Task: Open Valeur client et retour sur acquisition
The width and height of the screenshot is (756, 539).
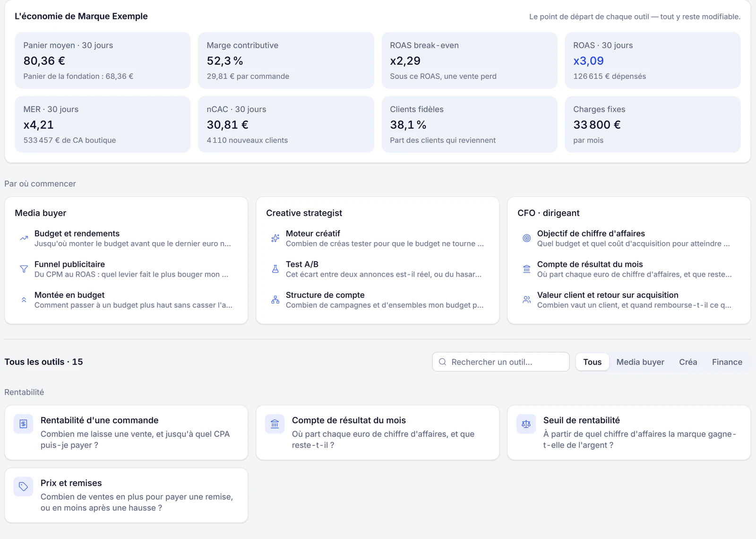Action: tap(629, 300)
